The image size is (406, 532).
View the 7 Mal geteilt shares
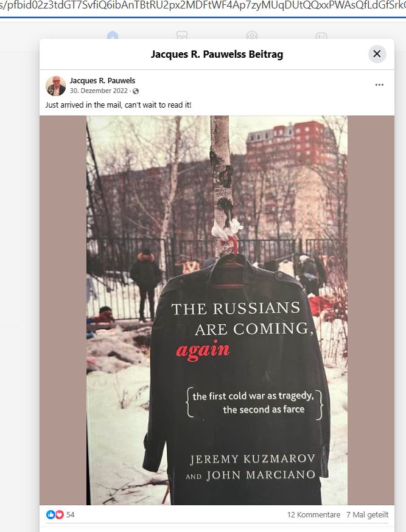point(367,515)
